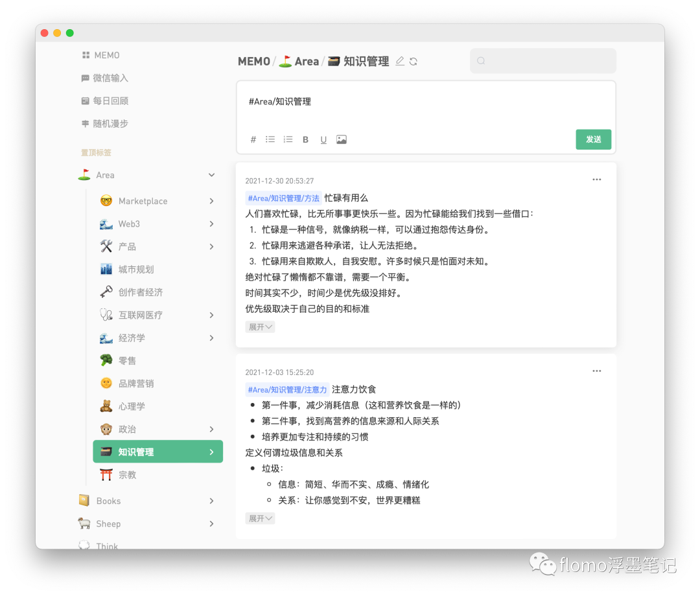Screen dimensions: 700x596
Task: Toggle bold formatting in the editor
Action: [305, 140]
